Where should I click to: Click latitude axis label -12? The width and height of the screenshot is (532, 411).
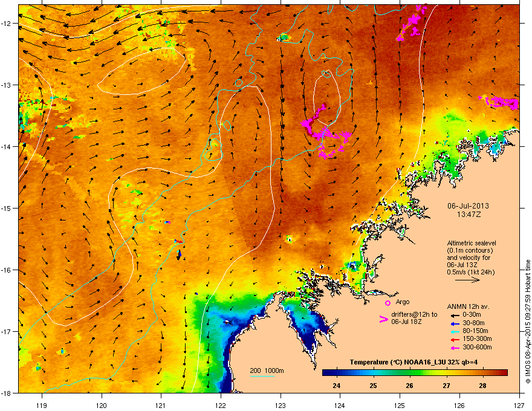(7, 23)
